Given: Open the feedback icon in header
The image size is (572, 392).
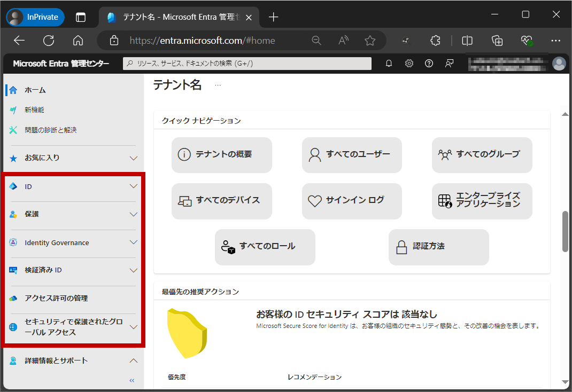Looking at the screenshot, I should (x=449, y=64).
